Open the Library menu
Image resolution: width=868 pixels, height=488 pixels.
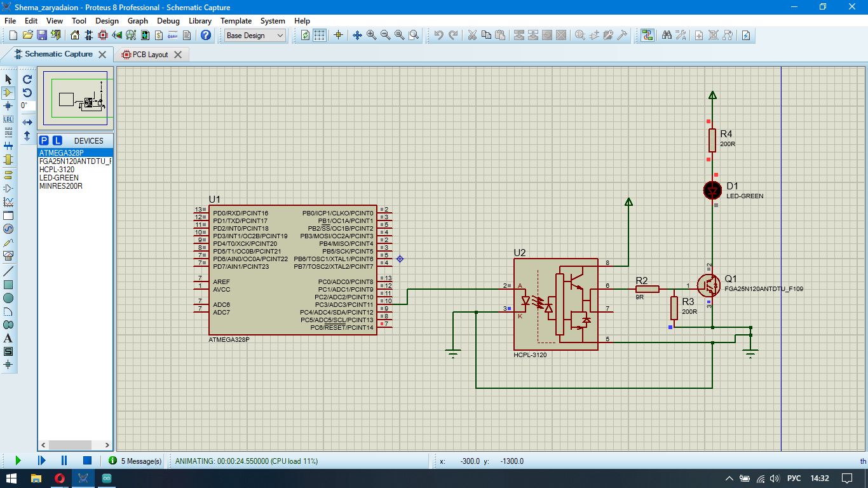[x=200, y=21]
